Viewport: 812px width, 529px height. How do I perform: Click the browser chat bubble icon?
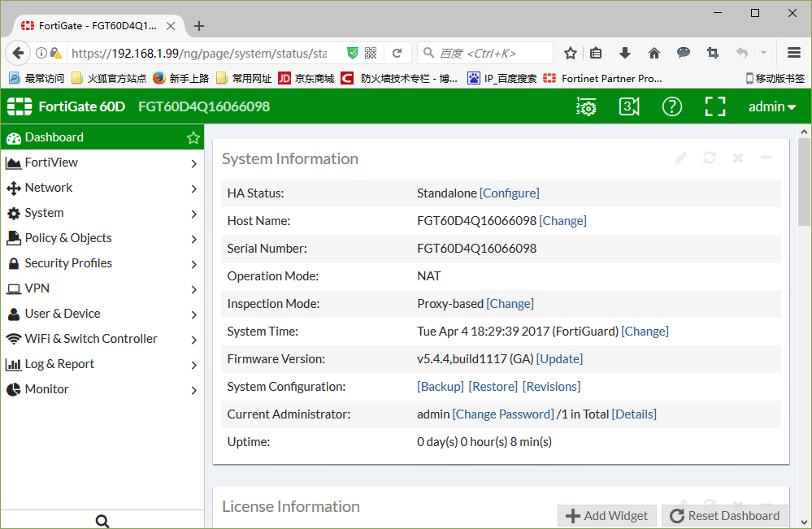pos(684,53)
